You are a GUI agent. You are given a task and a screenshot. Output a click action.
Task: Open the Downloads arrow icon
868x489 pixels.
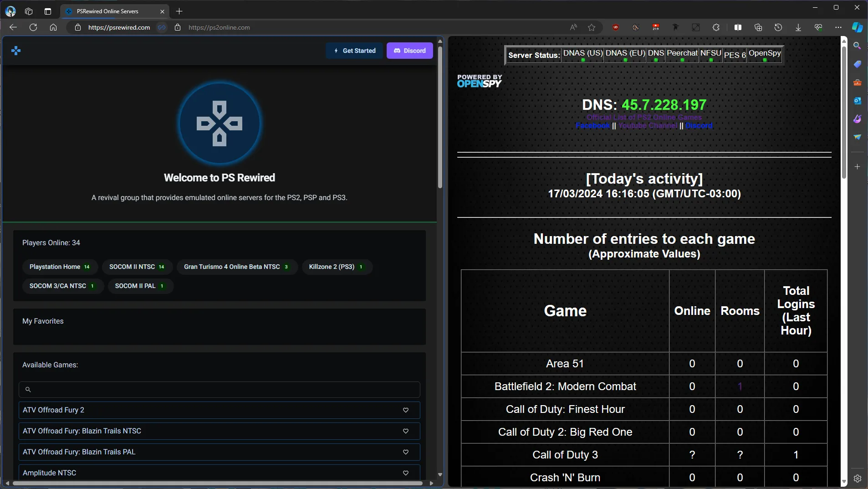pyautogui.click(x=798, y=27)
